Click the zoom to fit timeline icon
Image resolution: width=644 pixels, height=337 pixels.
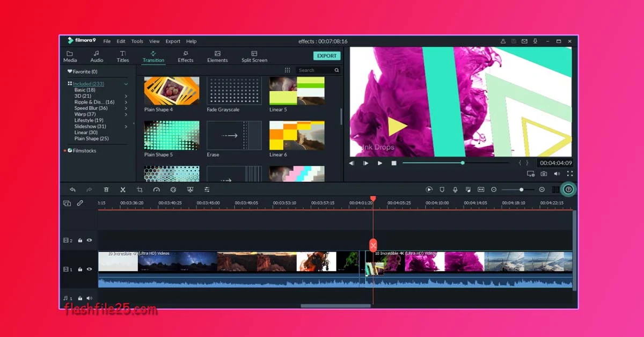tap(481, 189)
